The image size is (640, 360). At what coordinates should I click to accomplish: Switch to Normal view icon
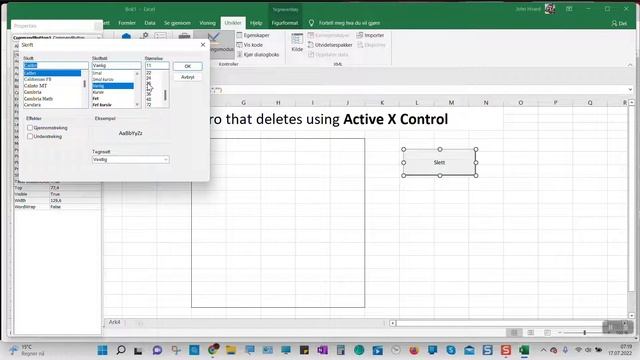[x=514, y=333]
